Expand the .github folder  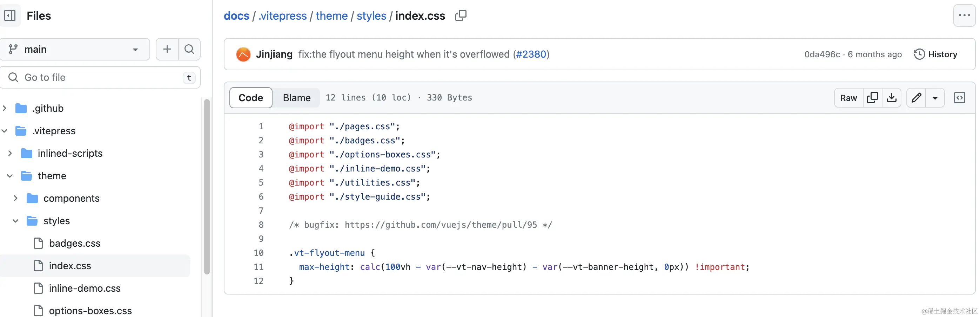pyautogui.click(x=5, y=109)
